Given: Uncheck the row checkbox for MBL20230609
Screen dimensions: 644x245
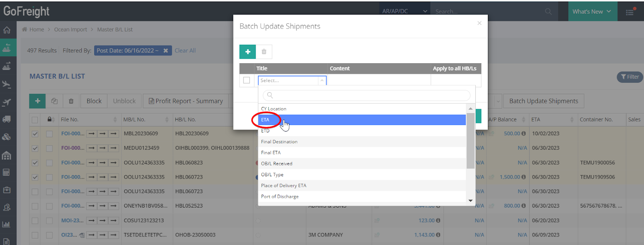Looking at the screenshot, I should pos(35,134).
